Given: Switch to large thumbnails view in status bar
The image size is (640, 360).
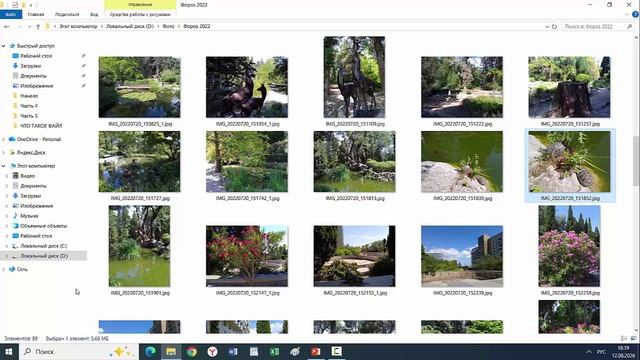Looking at the screenshot, I should [633, 338].
